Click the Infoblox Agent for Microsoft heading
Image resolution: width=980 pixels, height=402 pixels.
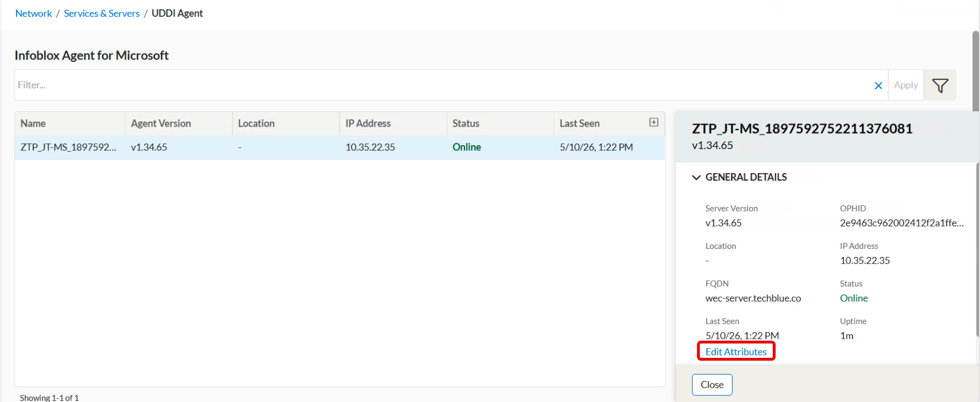(x=91, y=56)
